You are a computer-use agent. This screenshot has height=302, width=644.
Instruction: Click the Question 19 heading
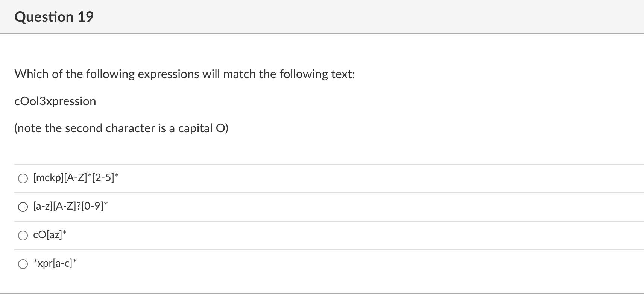pyautogui.click(x=54, y=17)
